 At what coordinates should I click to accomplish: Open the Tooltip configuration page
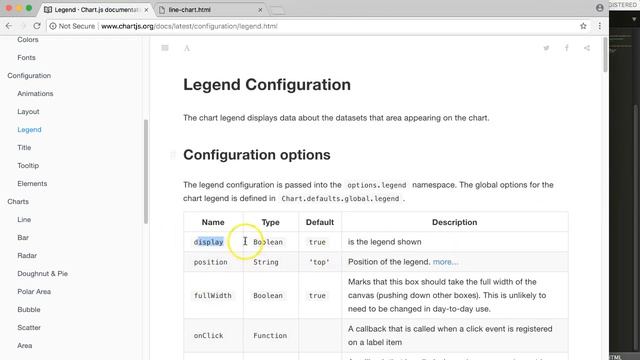[28, 165]
